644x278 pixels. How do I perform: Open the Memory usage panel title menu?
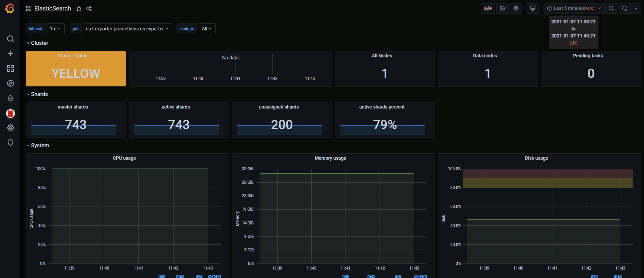(330, 158)
